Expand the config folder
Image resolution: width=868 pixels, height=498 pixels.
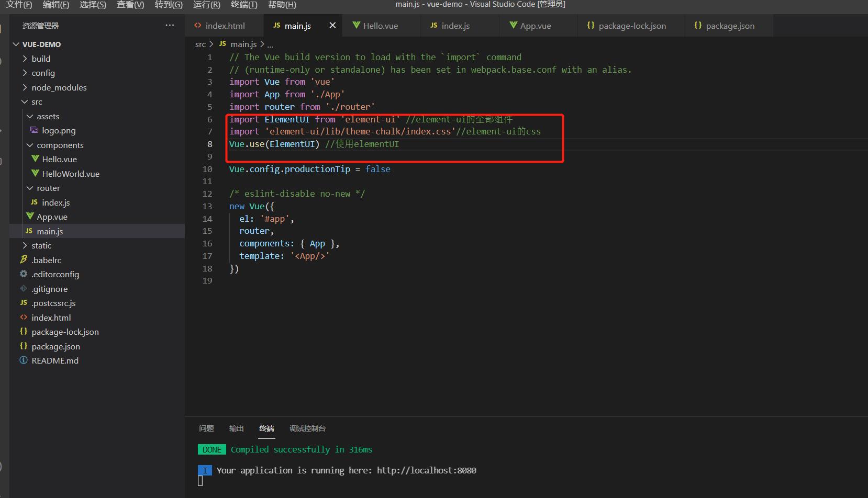(25, 73)
